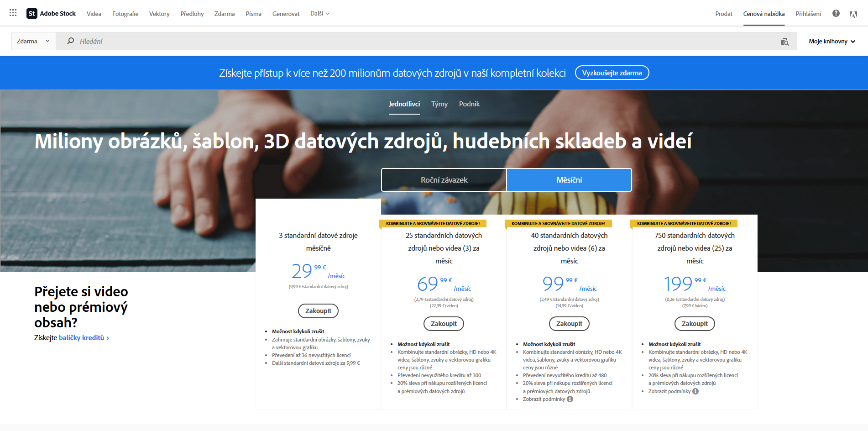Select the Roční závazek billing option
This screenshot has height=431, width=868.
[x=444, y=180]
